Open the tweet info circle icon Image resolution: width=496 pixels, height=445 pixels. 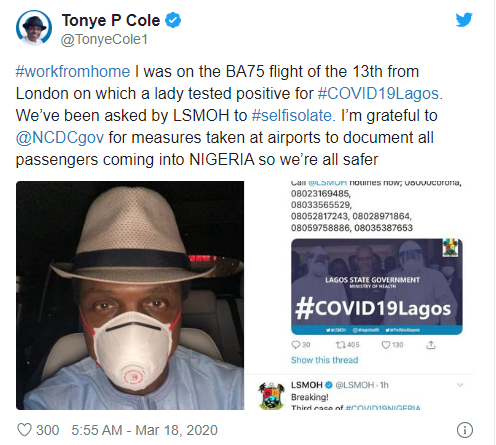click(x=465, y=430)
